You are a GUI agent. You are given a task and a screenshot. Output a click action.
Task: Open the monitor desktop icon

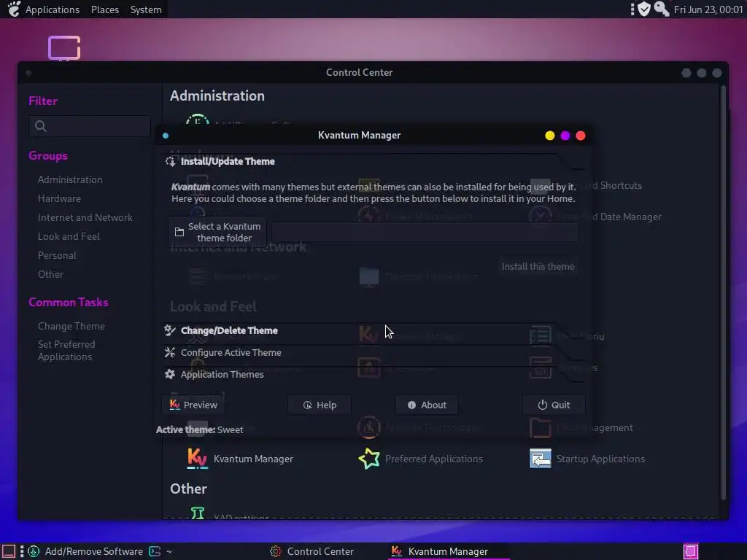pos(64,48)
